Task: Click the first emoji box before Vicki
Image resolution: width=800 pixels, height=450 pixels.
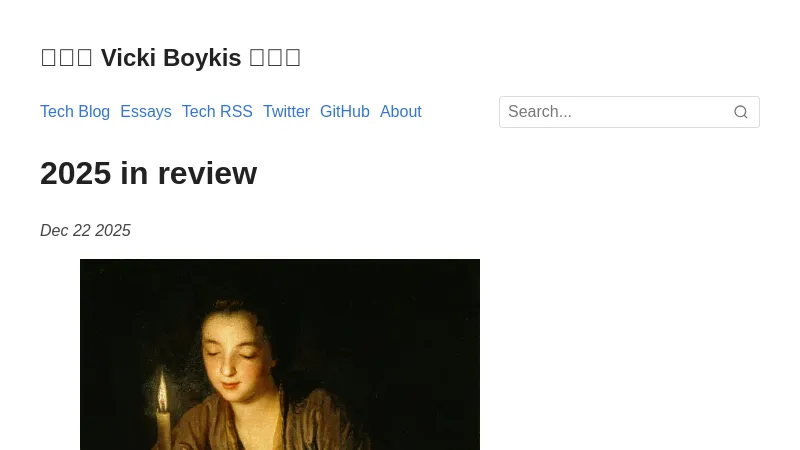Action: point(48,58)
